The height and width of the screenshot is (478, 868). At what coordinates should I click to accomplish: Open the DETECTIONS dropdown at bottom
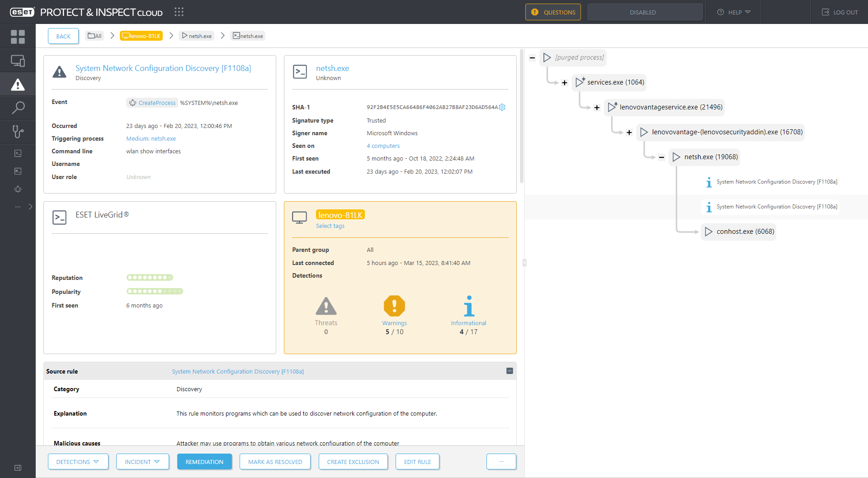coord(78,462)
